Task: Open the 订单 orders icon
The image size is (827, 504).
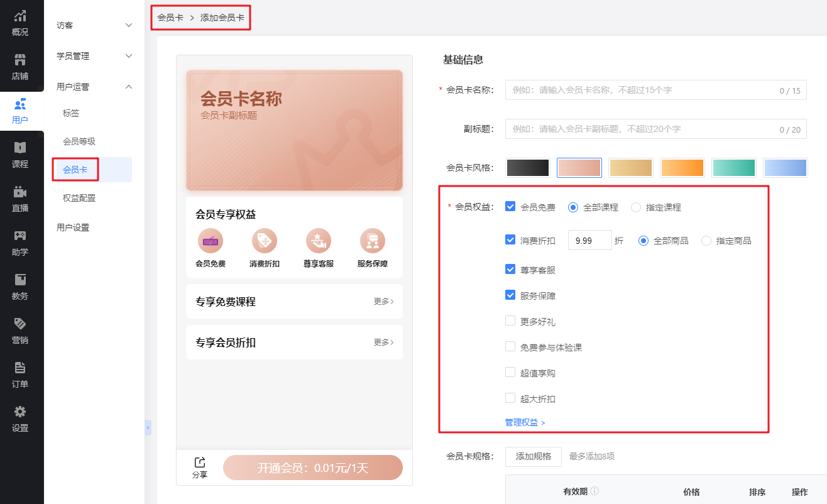Action: [x=20, y=368]
